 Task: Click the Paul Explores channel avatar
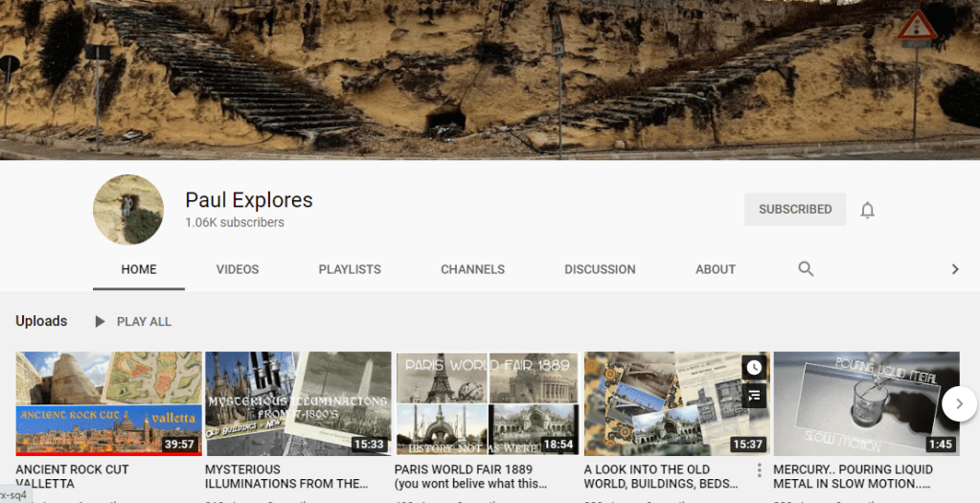pyautogui.click(x=127, y=210)
